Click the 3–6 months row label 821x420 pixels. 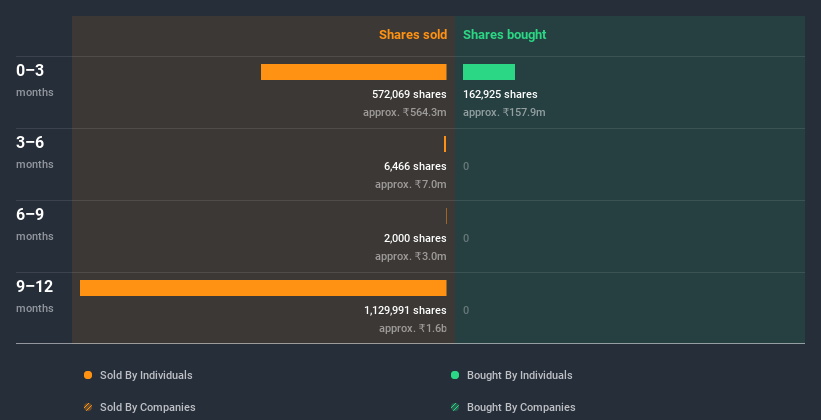[x=35, y=152]
